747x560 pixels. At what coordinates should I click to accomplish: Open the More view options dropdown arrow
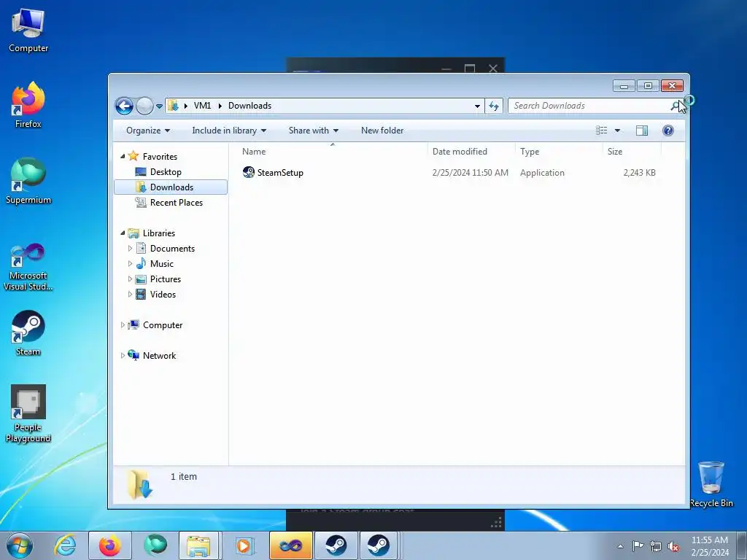coord(617,131)
